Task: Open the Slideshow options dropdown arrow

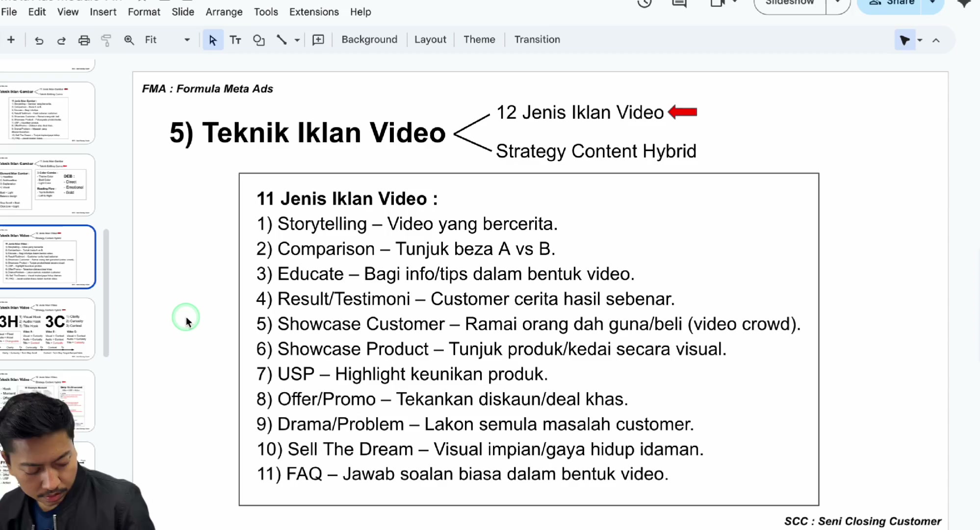Action: [x=838, y=3]
